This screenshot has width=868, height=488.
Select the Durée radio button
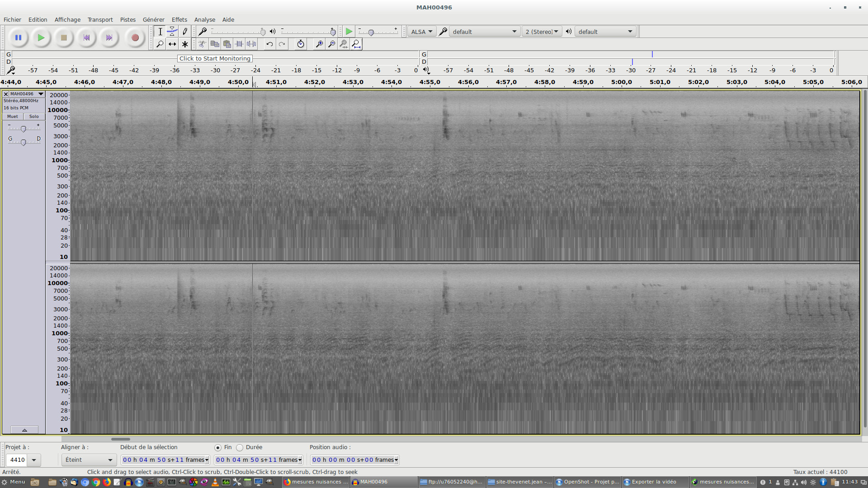coord(240,448)
